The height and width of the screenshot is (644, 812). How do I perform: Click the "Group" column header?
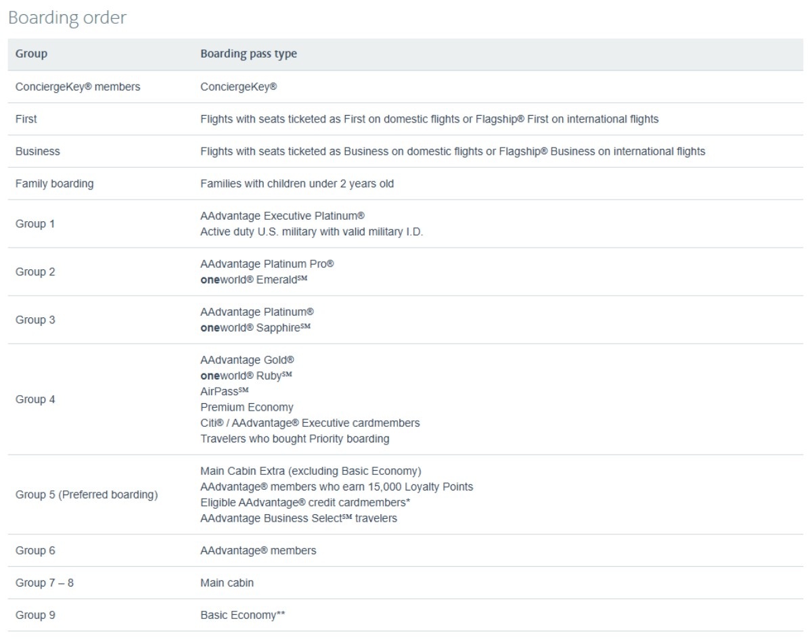click(x=31, y=54)
